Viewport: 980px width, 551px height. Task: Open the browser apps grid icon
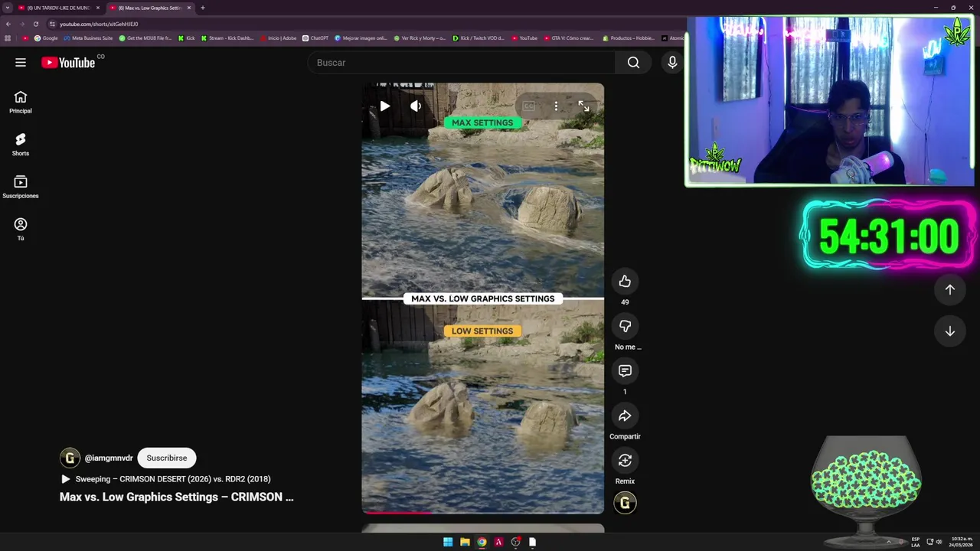coord(8,37)
